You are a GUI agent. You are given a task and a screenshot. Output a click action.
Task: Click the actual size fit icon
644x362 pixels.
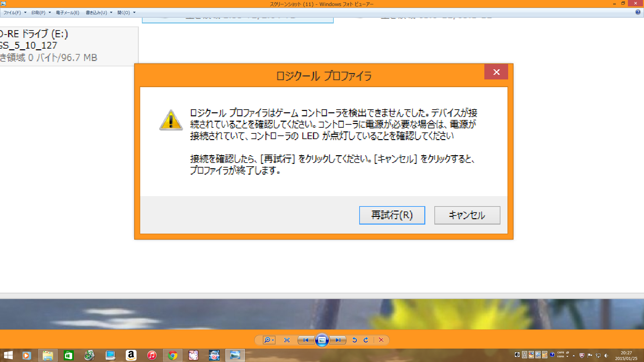pyautogui.click(x=287, y=340)
